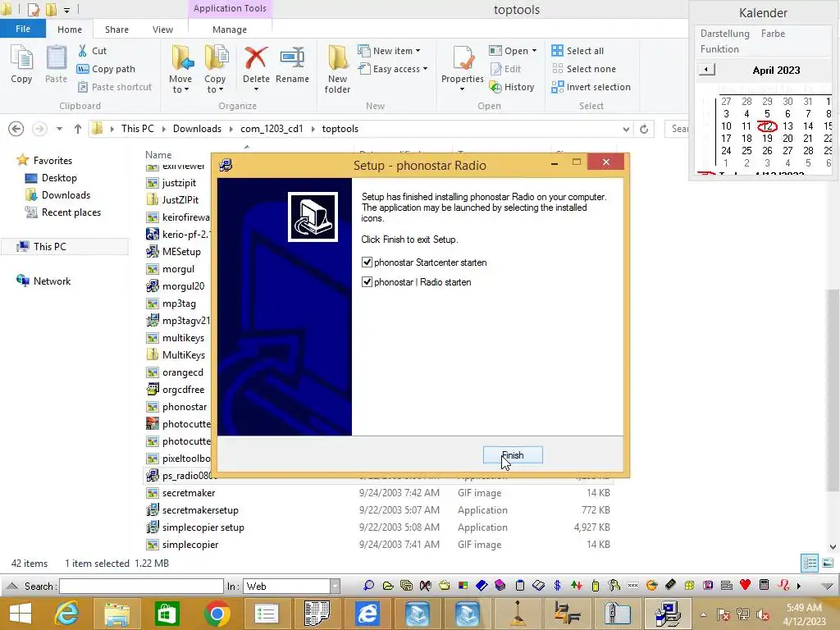Image resolution: width=840 pixels, height=630 pixels.
Task: Click the Refresh button in address bar
Action: click(644, 129)
